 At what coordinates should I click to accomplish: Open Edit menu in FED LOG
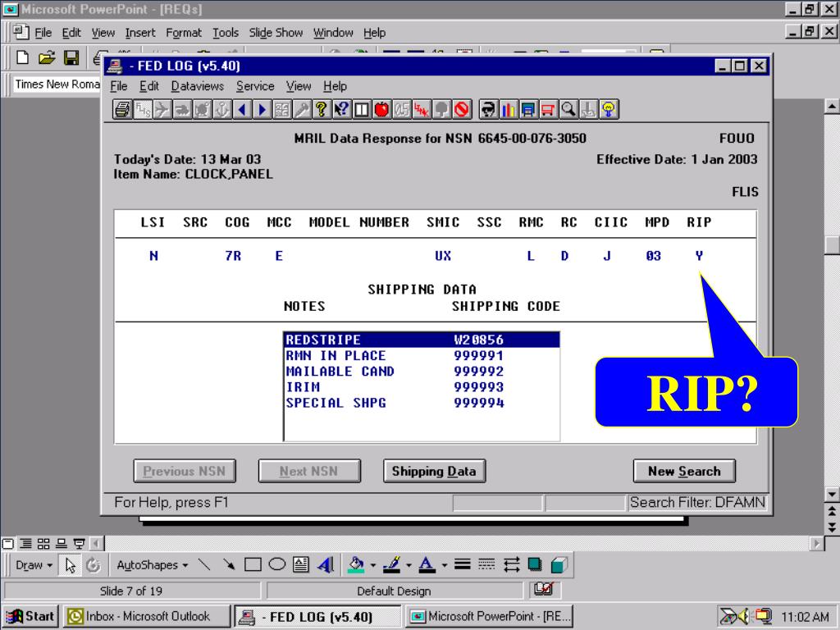pos(149,86)
